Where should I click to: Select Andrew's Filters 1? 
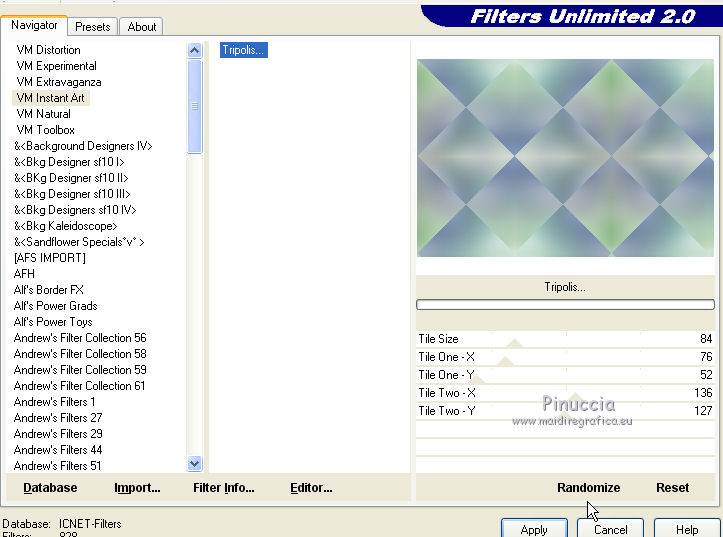tap(54, 402)
